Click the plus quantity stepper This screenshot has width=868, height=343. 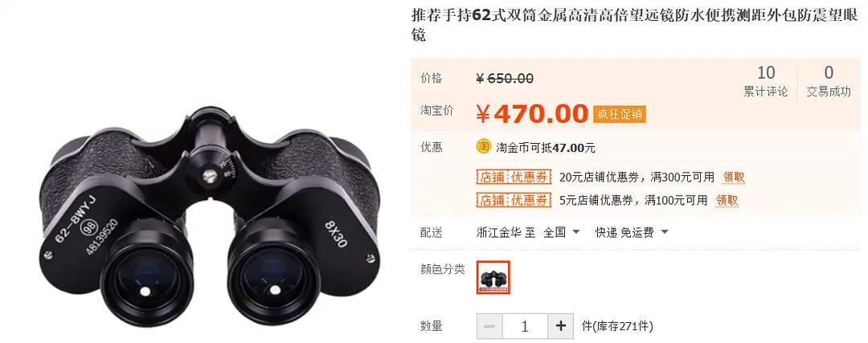[560, 326]
